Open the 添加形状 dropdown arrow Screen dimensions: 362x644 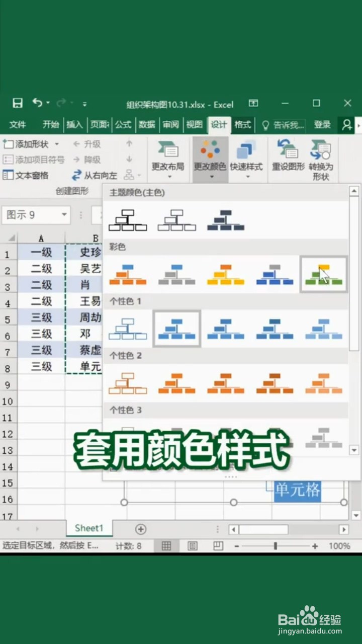pos(57,144)
